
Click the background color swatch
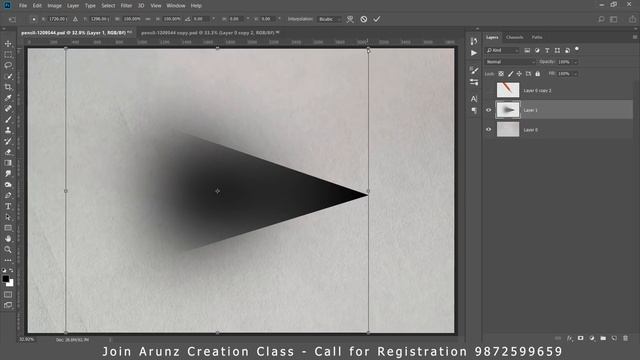(x=11, y=283)
